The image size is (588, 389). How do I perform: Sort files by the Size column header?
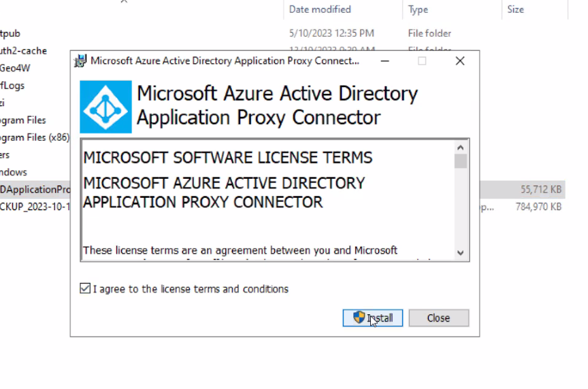click(x=515, y=10)
